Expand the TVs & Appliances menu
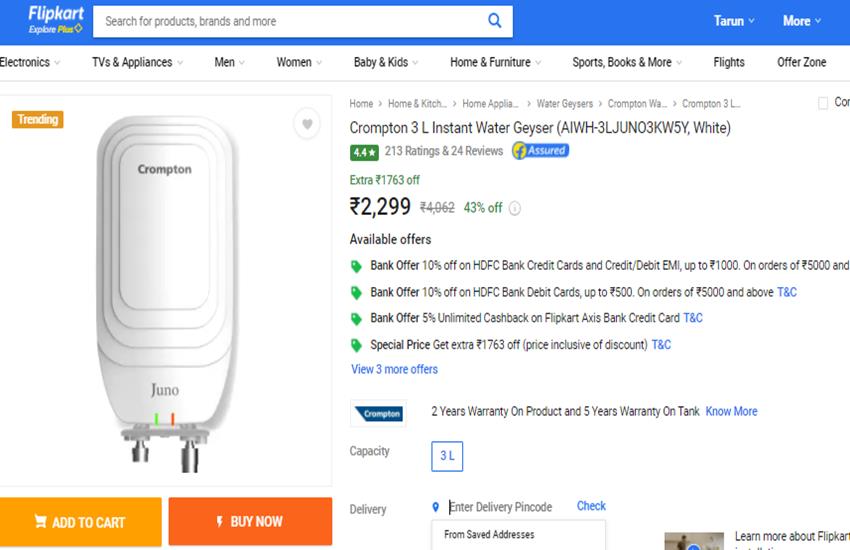850x550 pixels. 137,62
